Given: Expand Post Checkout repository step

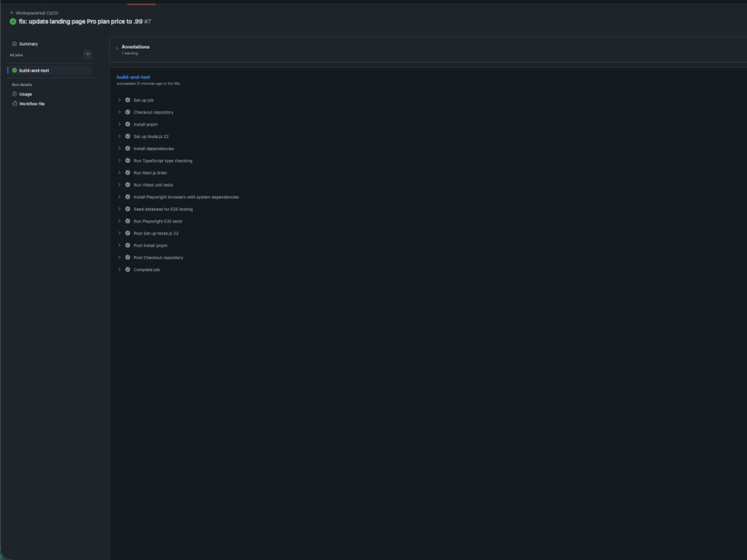Looking at the screenshot, I should pyautogui.click(x=120, y=258).
